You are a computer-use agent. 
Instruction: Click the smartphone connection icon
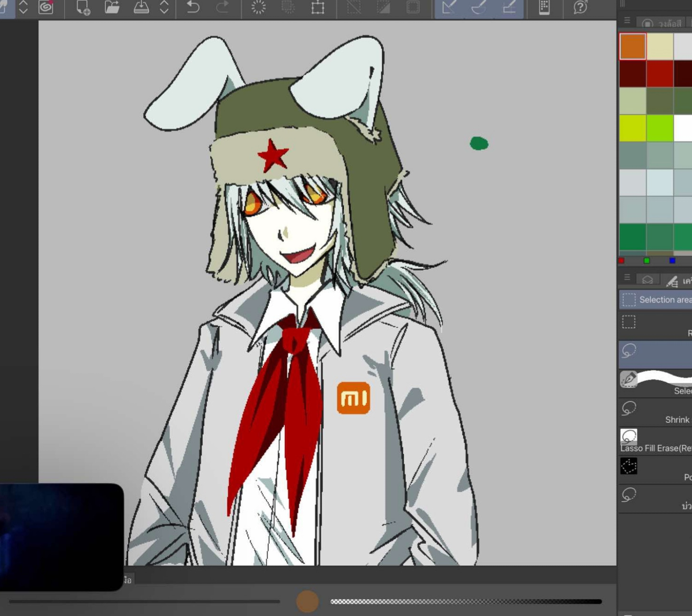[544, 7]
